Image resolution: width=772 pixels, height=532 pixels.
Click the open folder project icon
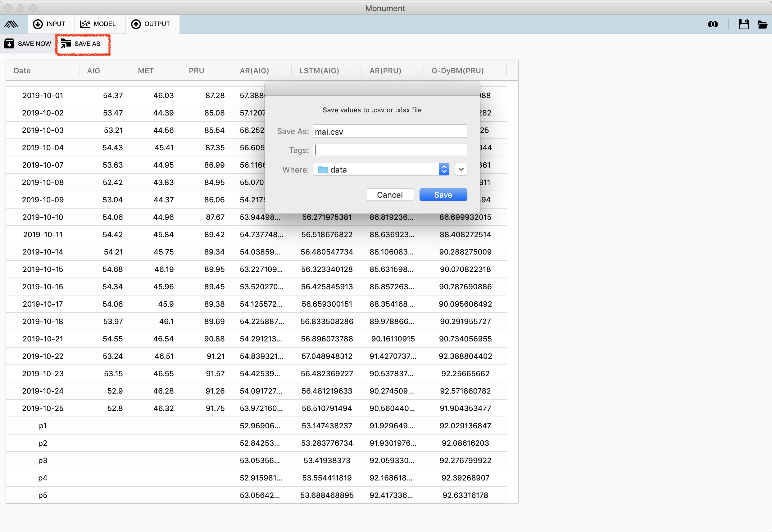[762, 24]
